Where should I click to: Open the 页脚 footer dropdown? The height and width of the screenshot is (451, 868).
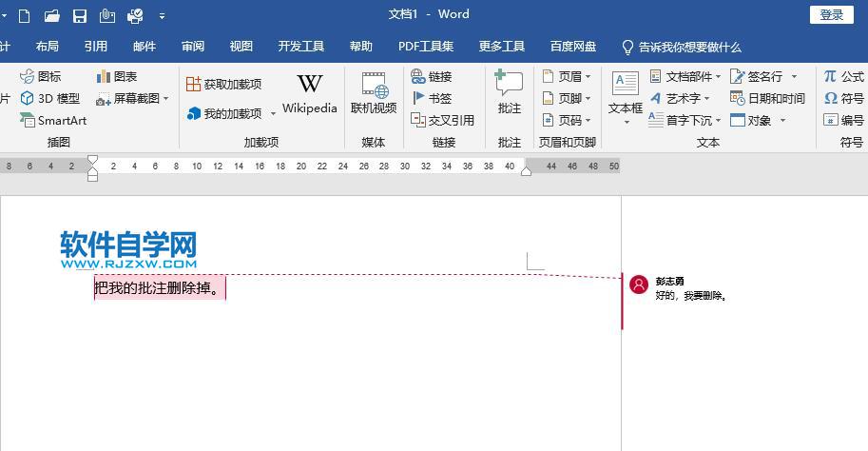(x=567, y=99)
